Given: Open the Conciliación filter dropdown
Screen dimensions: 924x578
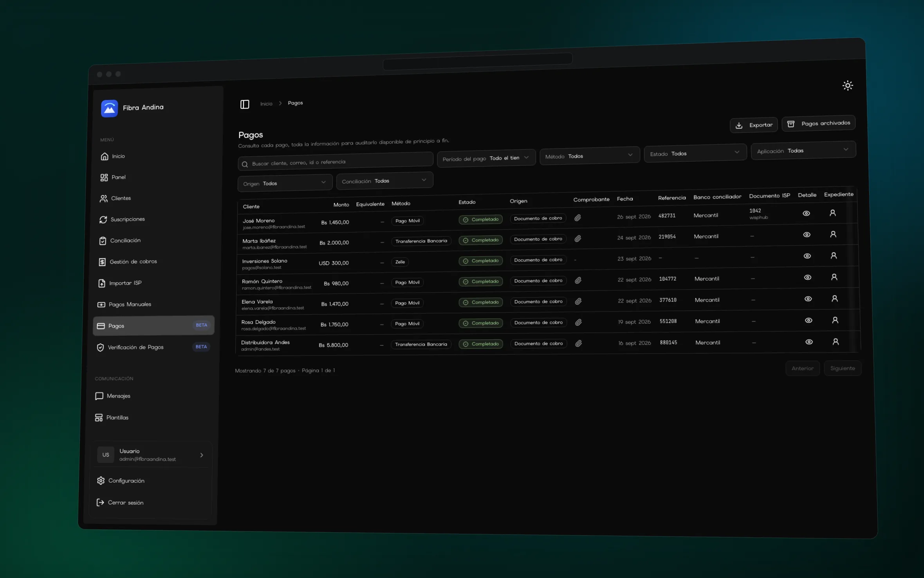Looking at the screenshot, I should pos(384,181).
